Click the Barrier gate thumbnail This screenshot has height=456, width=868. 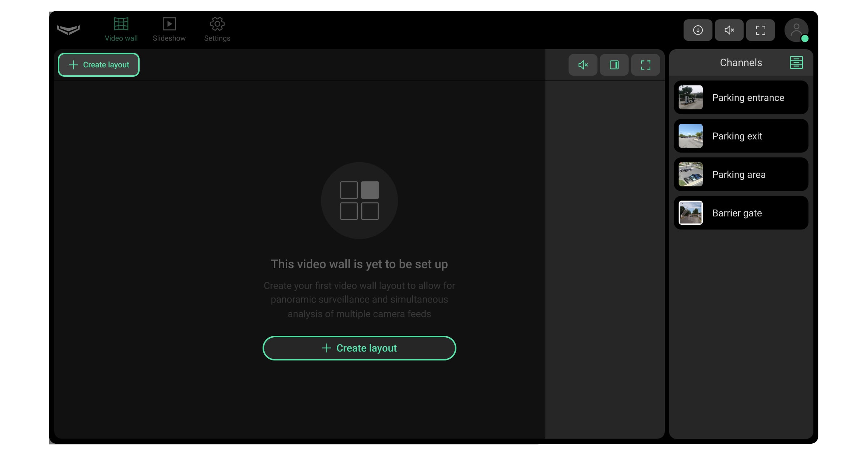690,213
